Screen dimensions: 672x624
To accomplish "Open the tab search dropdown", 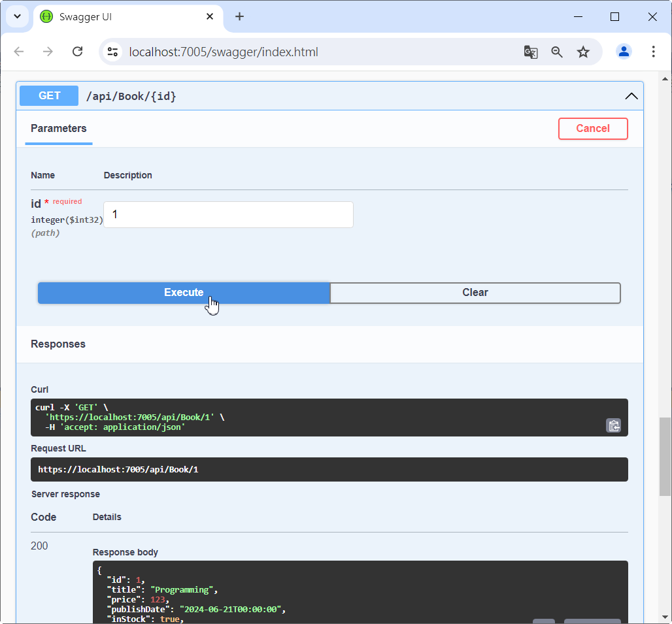I will [17, 17].
